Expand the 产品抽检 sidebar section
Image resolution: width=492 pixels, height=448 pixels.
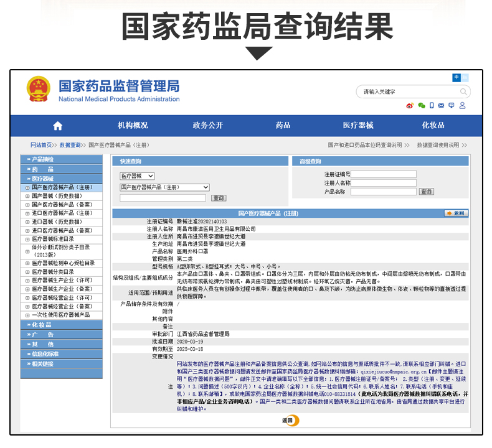[x=62, y=159]
